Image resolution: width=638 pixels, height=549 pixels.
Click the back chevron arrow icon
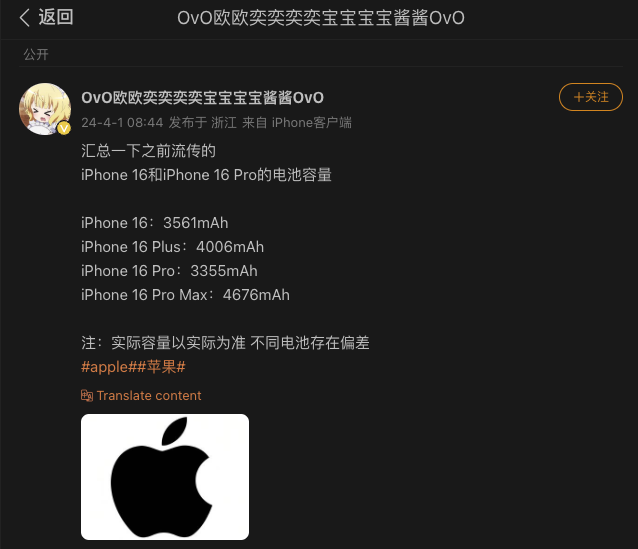click(x=25, y=17)
